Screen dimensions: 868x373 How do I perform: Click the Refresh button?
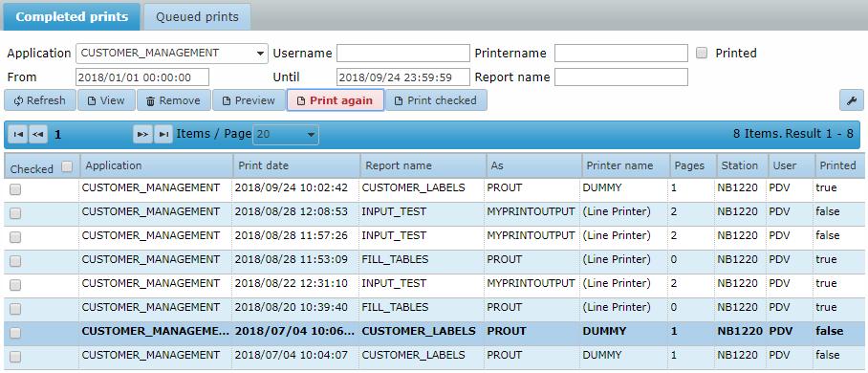tap(40, 100)
